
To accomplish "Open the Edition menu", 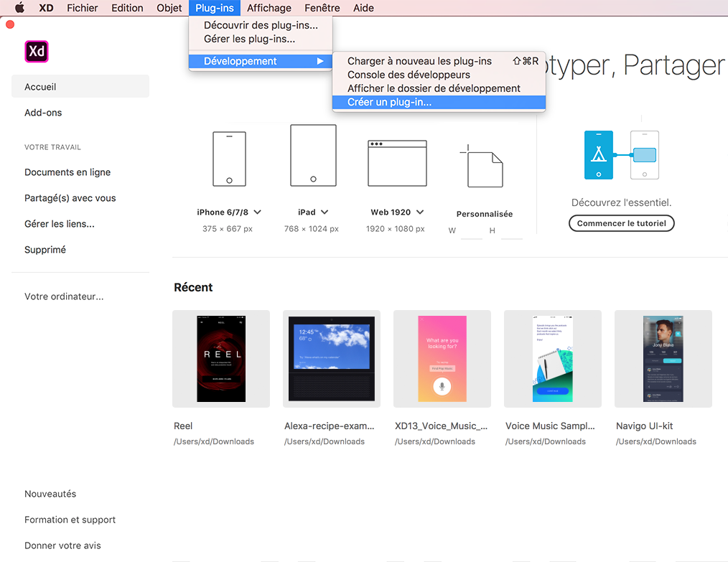I will point(127,8).
